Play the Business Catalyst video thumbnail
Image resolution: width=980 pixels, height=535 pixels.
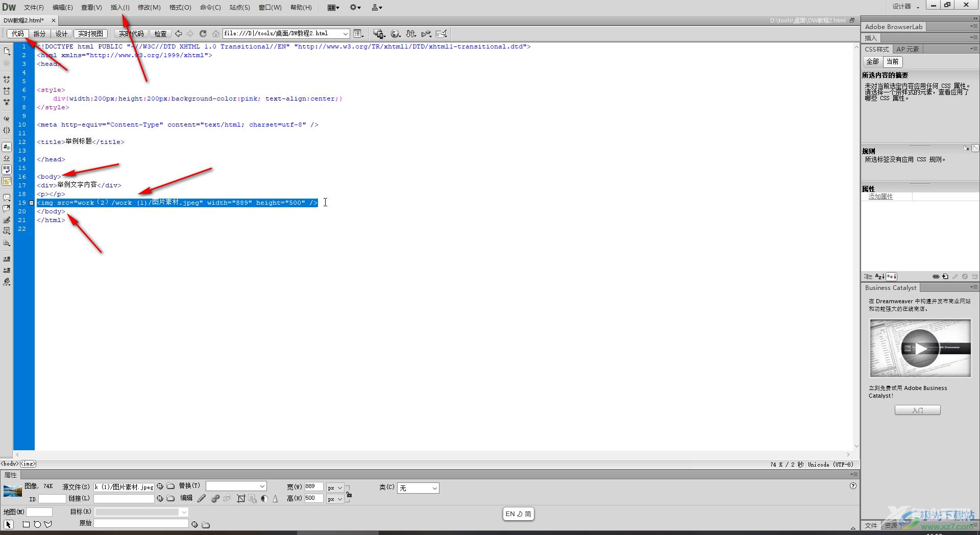(x=920, y=348)
